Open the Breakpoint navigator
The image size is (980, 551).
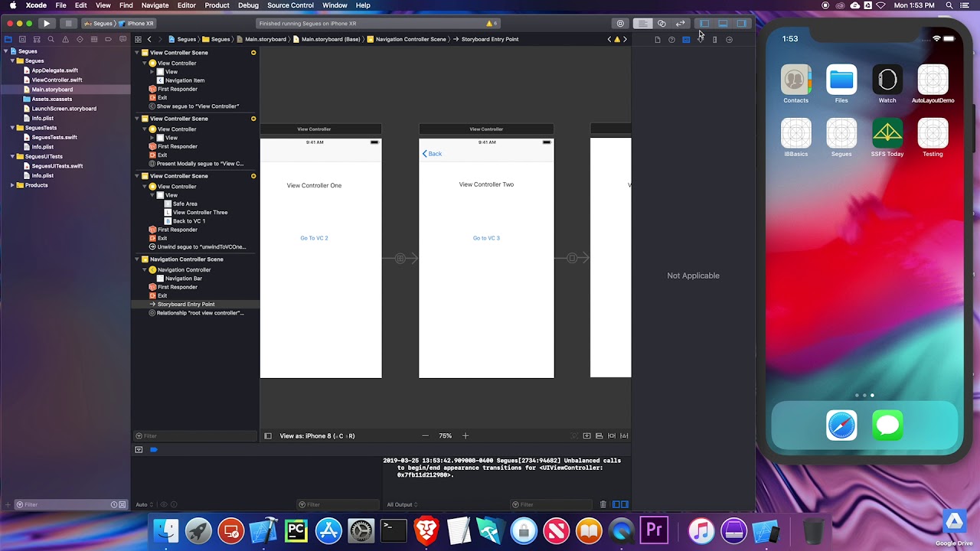click(108, 39)
